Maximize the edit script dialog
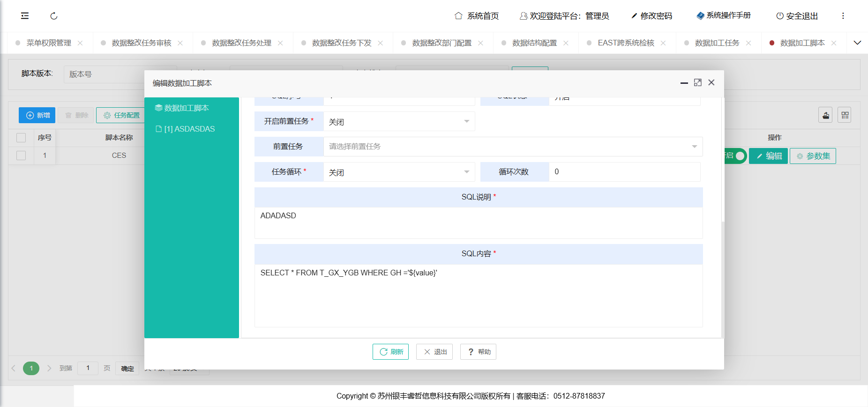This screenshot has width=868, height=407. [x=697, y=82]
